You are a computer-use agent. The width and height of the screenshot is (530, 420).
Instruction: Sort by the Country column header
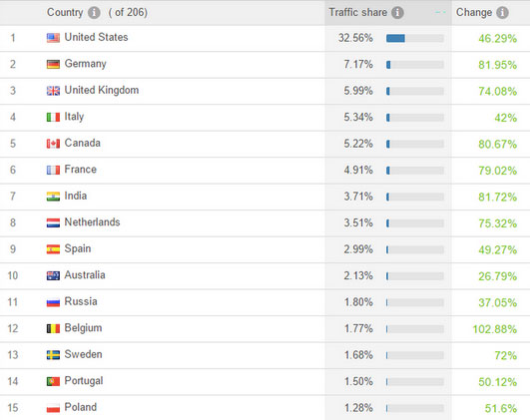[x=65, y=13]
